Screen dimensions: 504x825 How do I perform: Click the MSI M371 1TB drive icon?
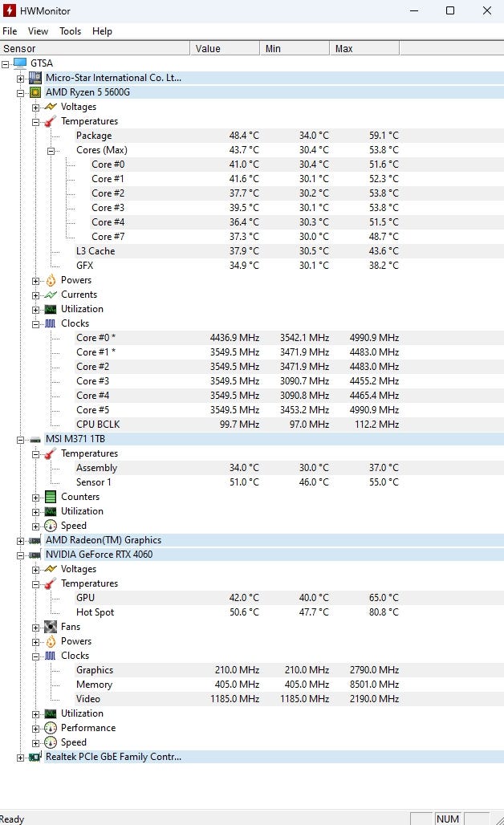coord(35,439)
